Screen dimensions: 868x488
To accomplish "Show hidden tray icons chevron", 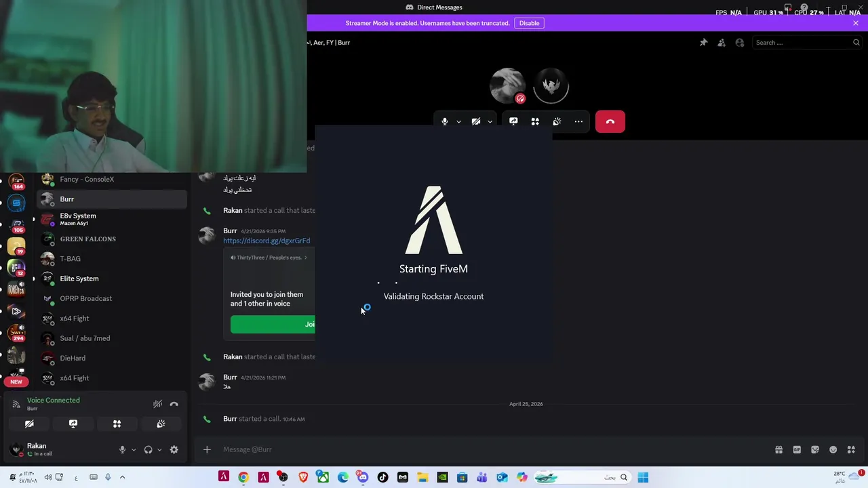I will [x=122, y=477].
